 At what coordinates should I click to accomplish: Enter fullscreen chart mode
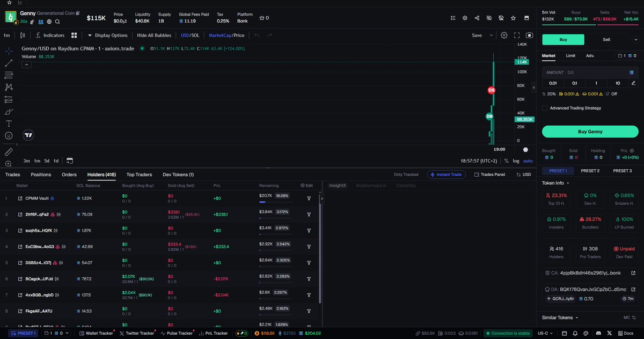(517, 35)
